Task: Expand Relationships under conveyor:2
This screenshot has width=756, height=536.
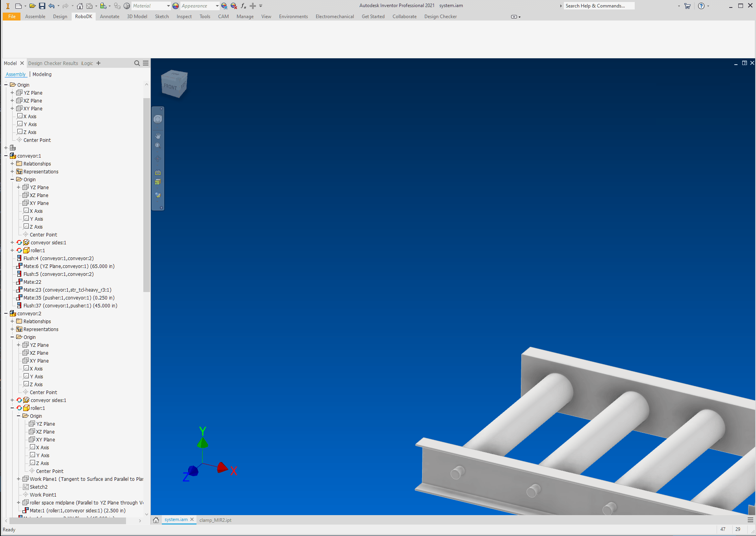Action: click(12, 321)
